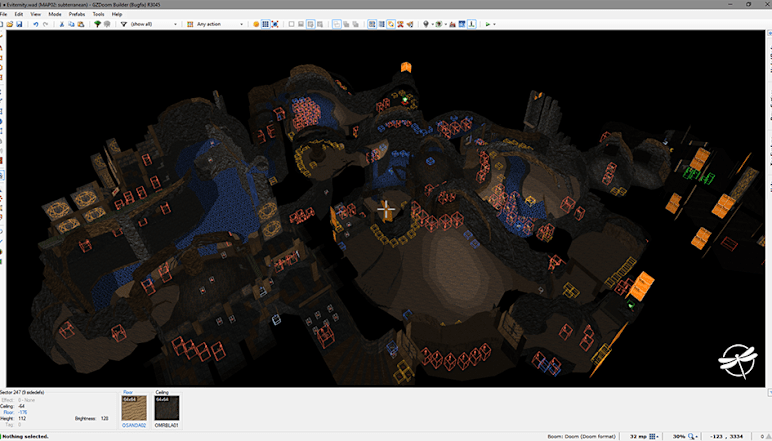Open the File menu
This screenshot has width=772, height=441.
pos(4,14)
